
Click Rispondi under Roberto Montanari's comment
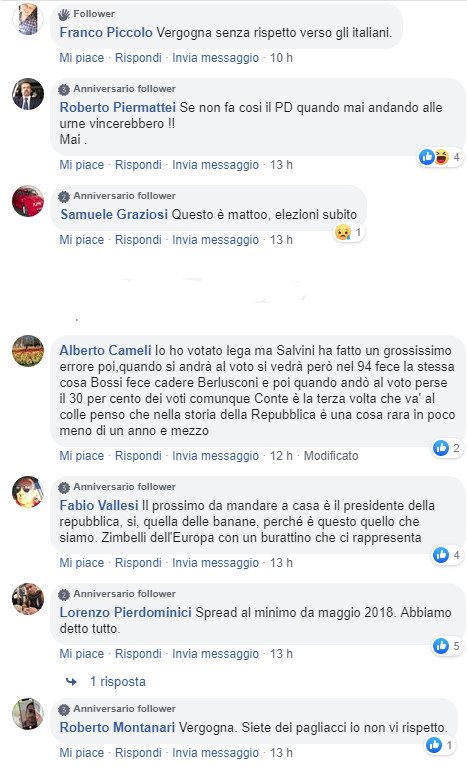pos(138,753)
